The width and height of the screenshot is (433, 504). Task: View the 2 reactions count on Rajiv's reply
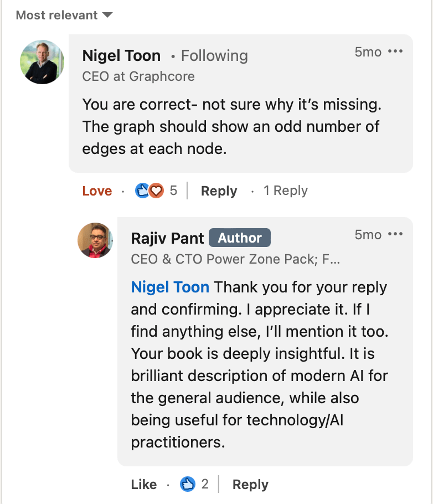coord(205,485)
